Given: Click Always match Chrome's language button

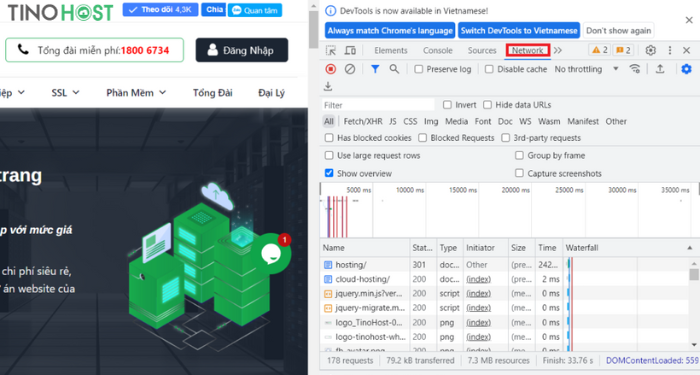Looking at the screenshot, I should (x=390, y=31).
